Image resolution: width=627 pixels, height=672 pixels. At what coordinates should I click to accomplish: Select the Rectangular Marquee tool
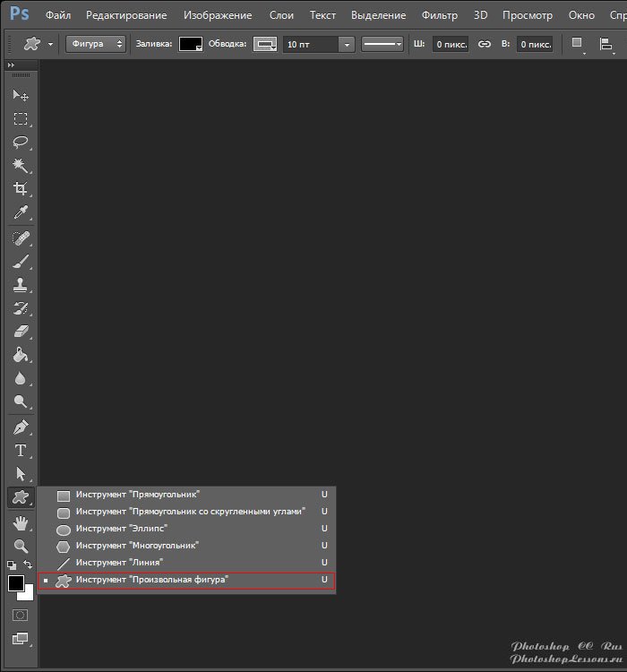pyautogui.click(x=20, y=119)
